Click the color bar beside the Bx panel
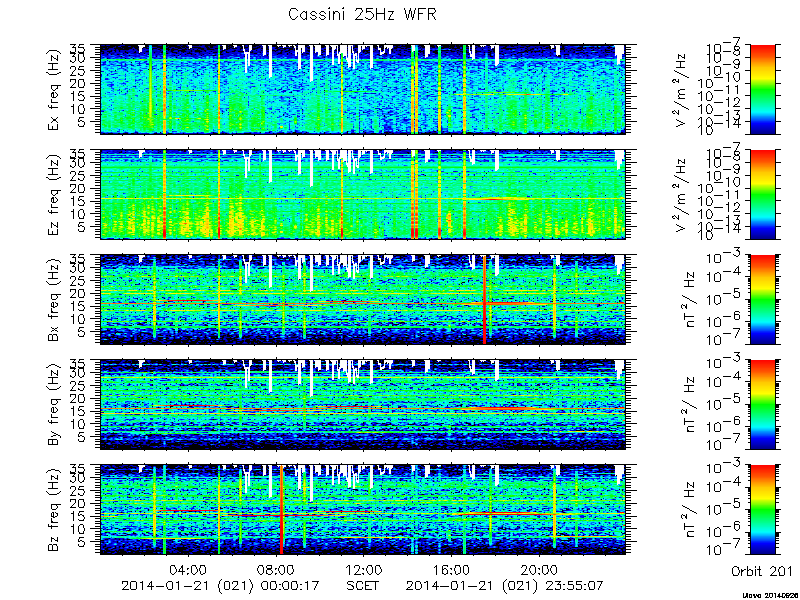Viewport: 800px width, 600px height. point(762,299)
